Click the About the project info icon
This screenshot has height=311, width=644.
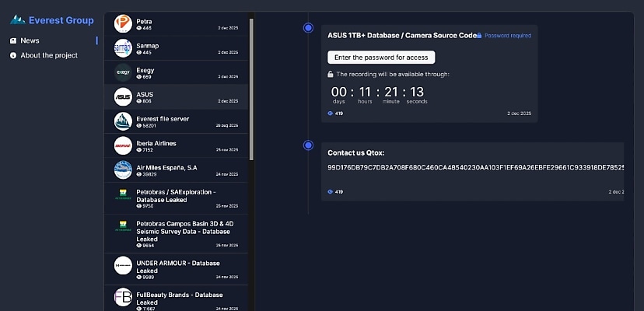pyautogui.click(x=13, y=55)
